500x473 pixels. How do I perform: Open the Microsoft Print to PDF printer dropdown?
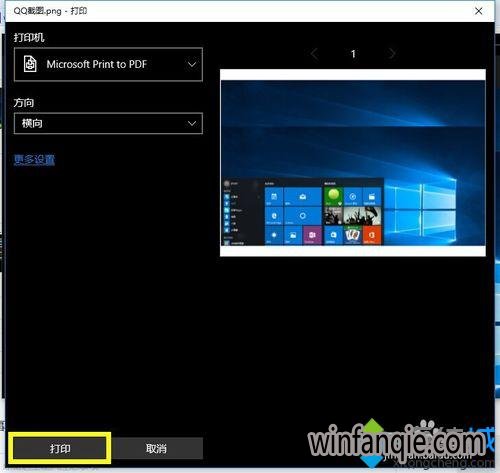point(108,64)
